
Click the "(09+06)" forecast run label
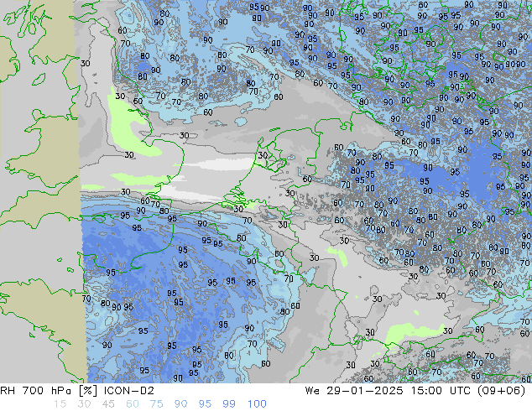[502, 391]
